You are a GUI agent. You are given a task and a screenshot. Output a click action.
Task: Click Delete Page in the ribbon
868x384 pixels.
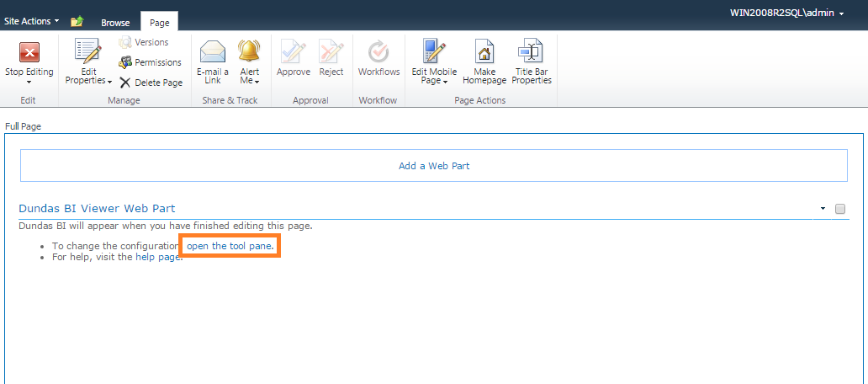151,83
